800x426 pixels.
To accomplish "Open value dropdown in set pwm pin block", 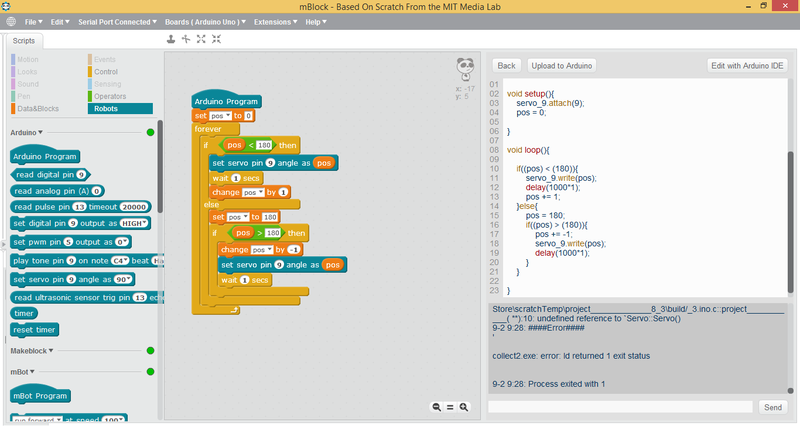I will pyautogui.click(x=122, y=242).
